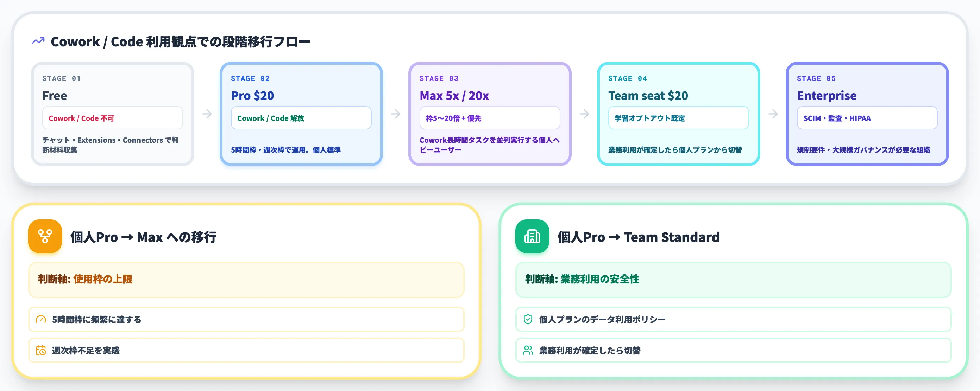Click the calendar-clock icon next to 週次枠不足を実感

pos(41,350)
